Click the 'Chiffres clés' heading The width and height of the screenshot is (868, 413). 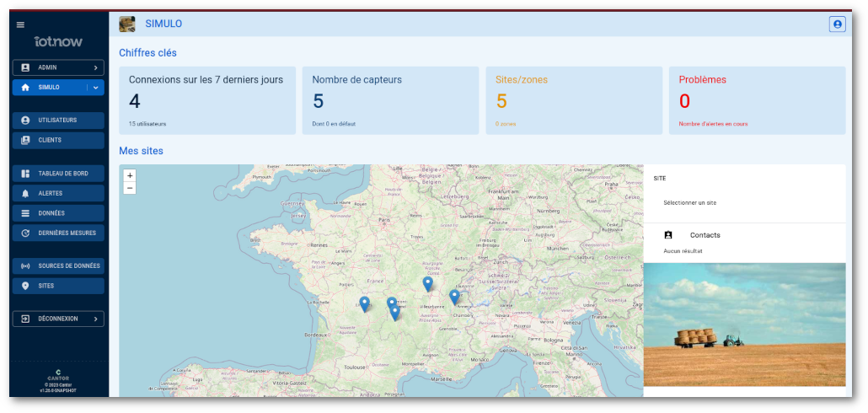coord(147,53)
